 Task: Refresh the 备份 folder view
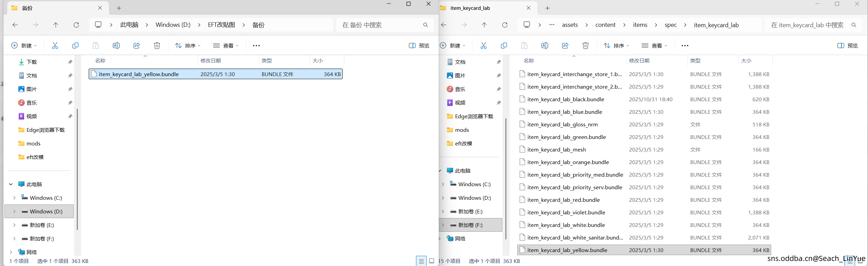pyautogui.click(x=76, y=25)
